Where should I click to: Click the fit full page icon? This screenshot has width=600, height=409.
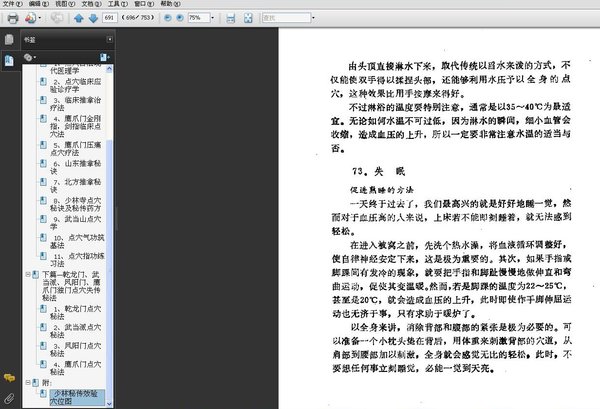pyautogui.click(x=248, y=18)
